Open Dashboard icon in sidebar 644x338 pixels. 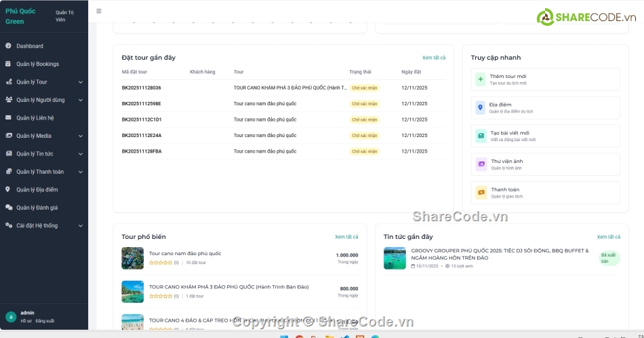[8, 45]
